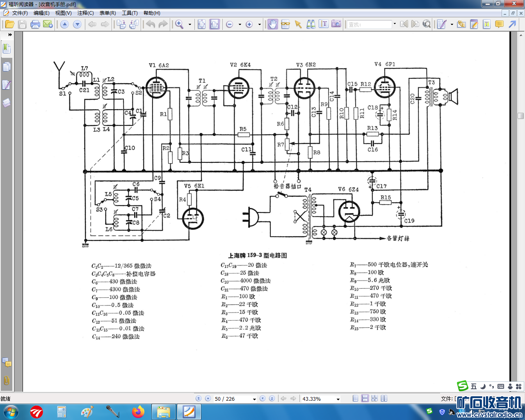The width and height of the screenshot is (525, 420).
Task: Open the text viewer glasses icon
Action: pyautogui.click(x=285, y=24)
